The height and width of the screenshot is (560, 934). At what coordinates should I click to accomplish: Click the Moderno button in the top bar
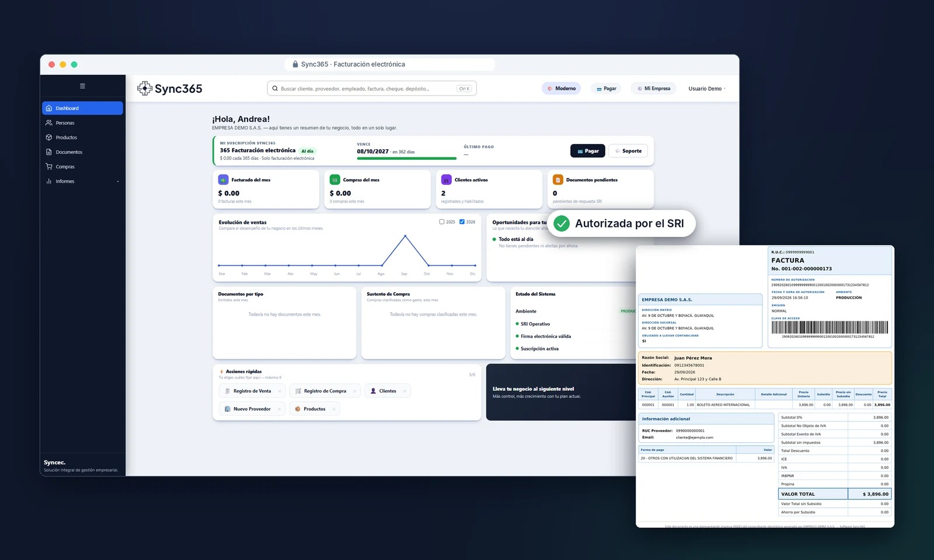tap(561, 89)
